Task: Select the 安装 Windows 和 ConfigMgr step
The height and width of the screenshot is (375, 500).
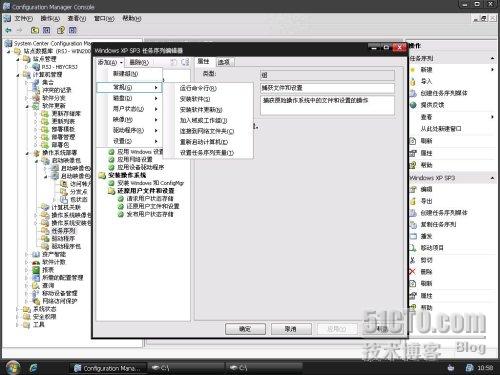Action: tap(146, 183)
